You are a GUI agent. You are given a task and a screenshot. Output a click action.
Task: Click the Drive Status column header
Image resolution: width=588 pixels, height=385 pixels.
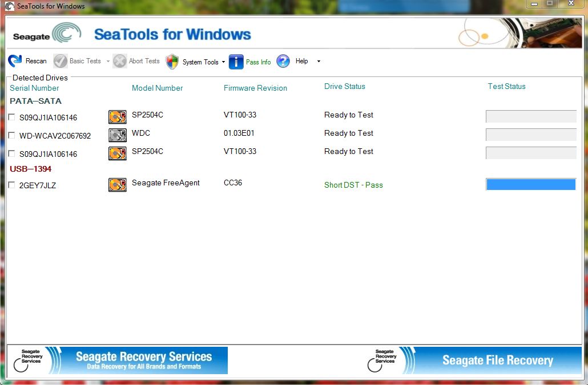pos(345,87)
